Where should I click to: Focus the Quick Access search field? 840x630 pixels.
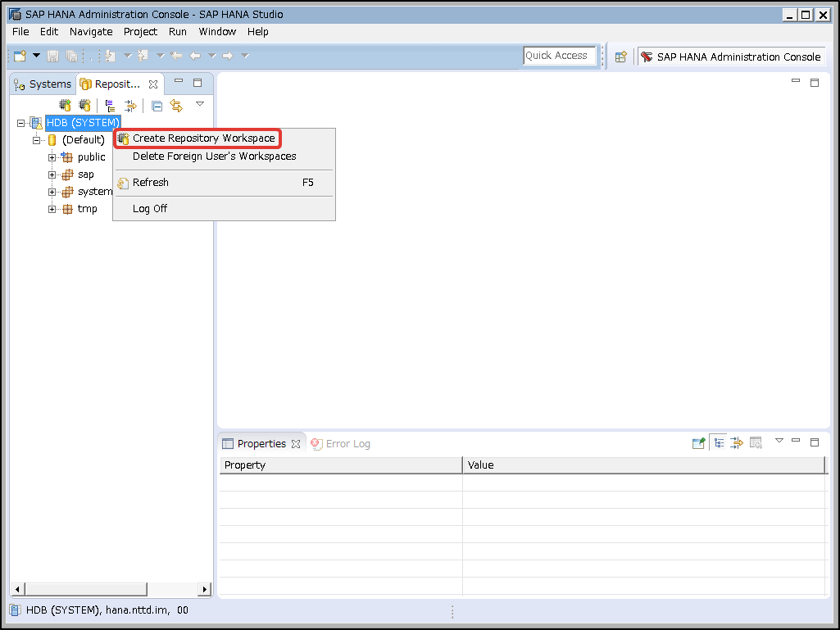(x=559, y=56)
